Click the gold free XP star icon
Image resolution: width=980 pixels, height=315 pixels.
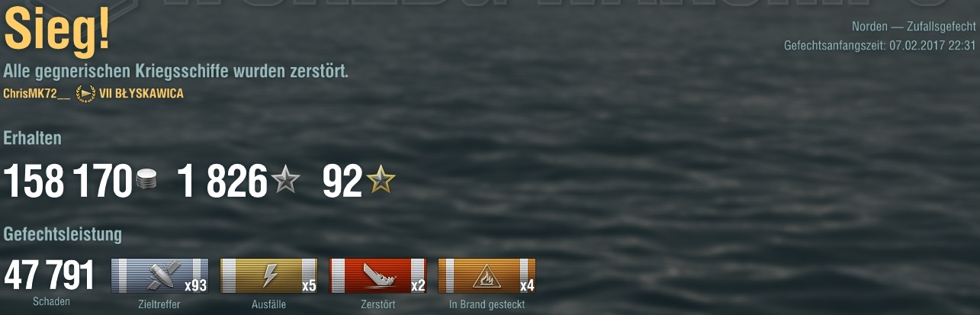coord(381,181)
